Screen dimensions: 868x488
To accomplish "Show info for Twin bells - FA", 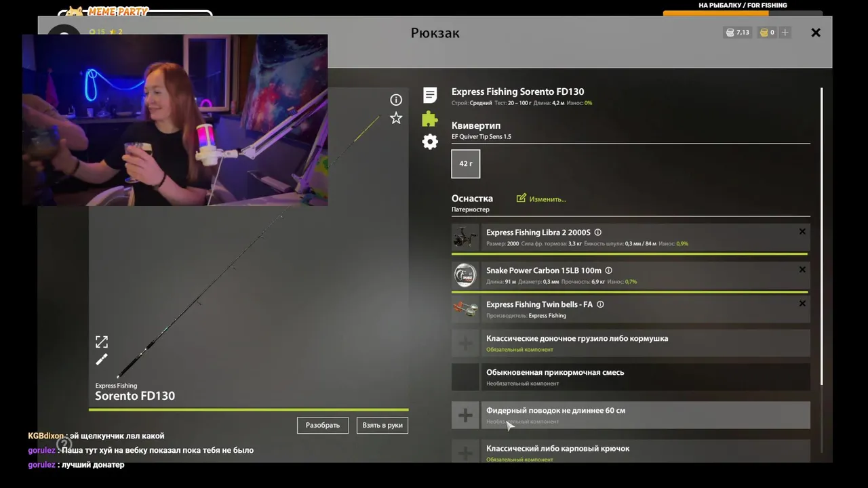I will 600,304.
